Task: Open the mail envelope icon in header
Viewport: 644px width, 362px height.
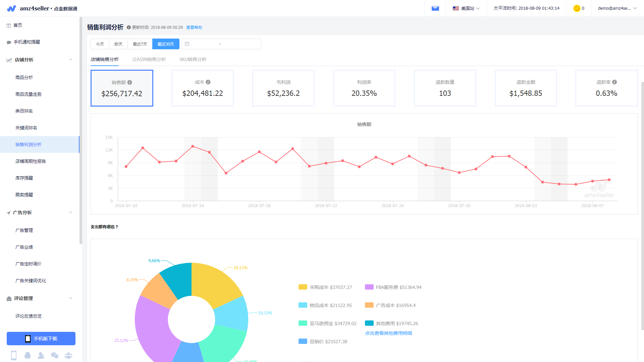Action: tap(435, 8)
